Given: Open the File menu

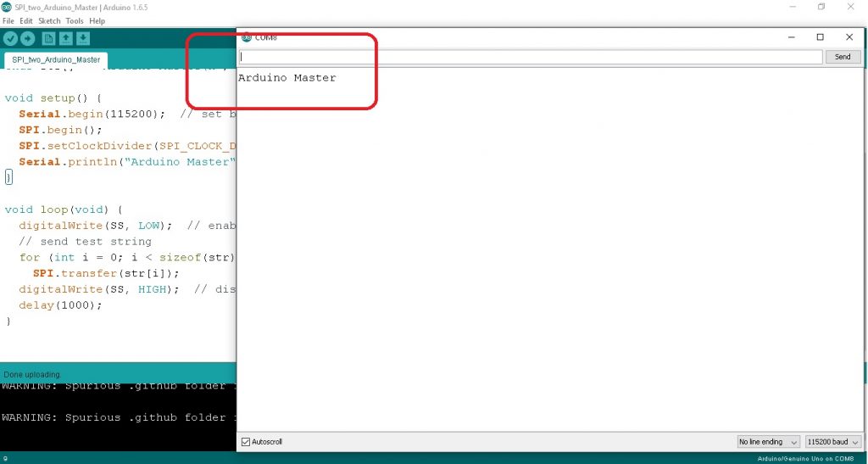Looking at the screenshot, I should (x=8, y=21).
